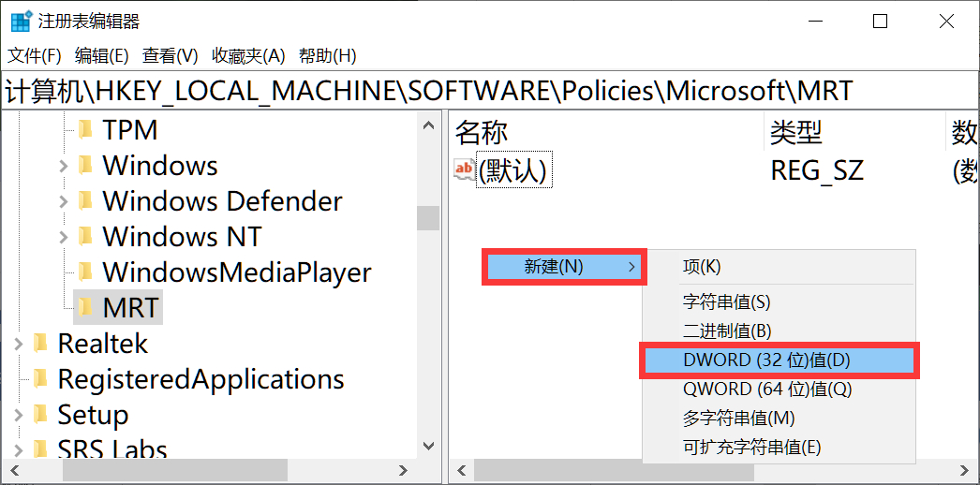Image resolution: width=980 pixels, height=485 pixels.
Task: Expand the Realtek key
Action: point(18,344)
